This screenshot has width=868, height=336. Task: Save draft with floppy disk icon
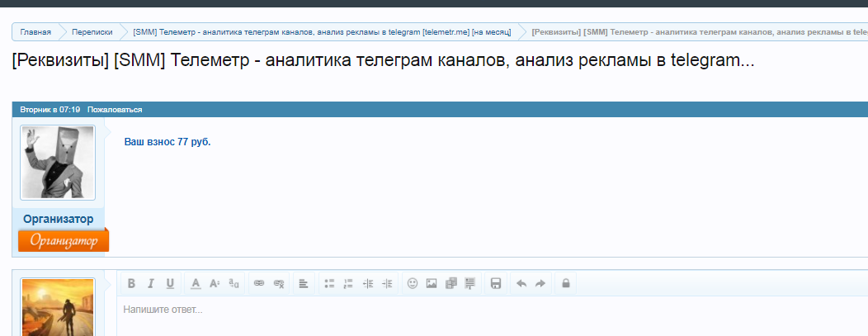coord(496,283)
